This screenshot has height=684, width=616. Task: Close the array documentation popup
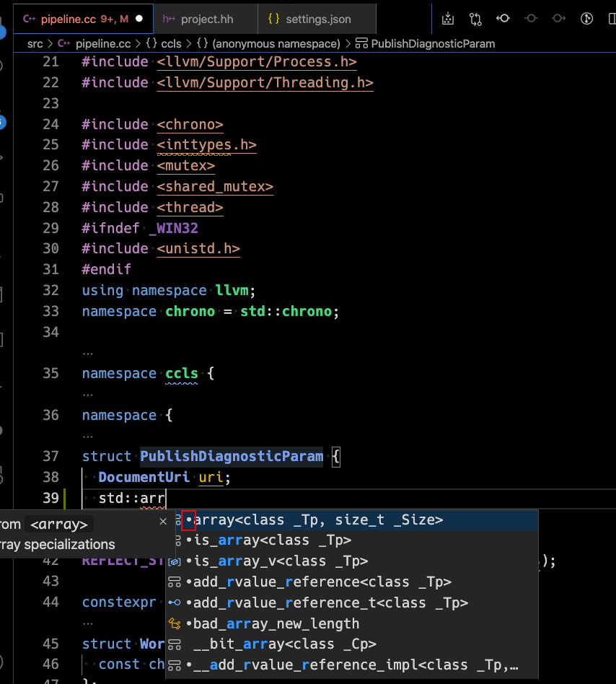tap(163, 521)
